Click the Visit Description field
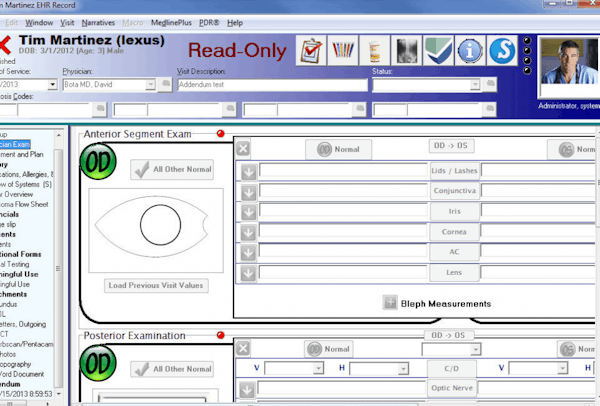Image resolution: width=600 pixels, height=406 pixels. [x=272, y=85]
